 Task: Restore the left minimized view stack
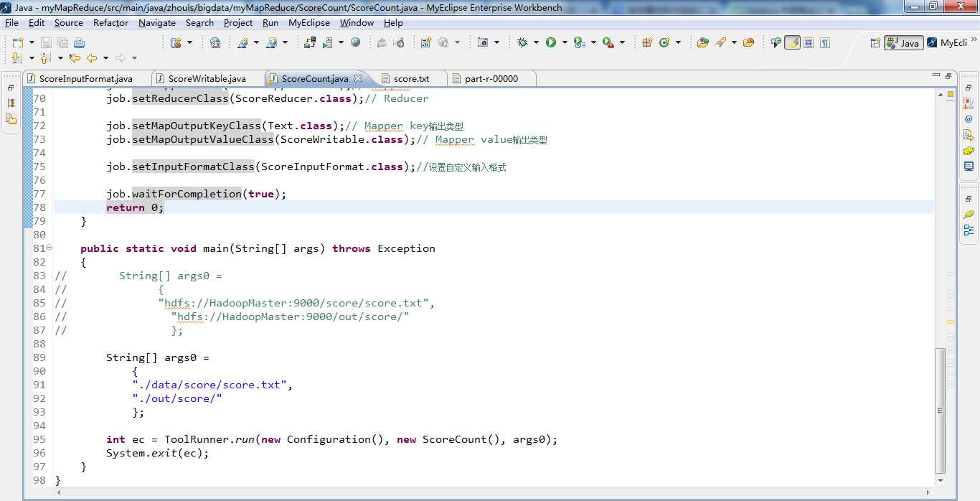[11, 88]
